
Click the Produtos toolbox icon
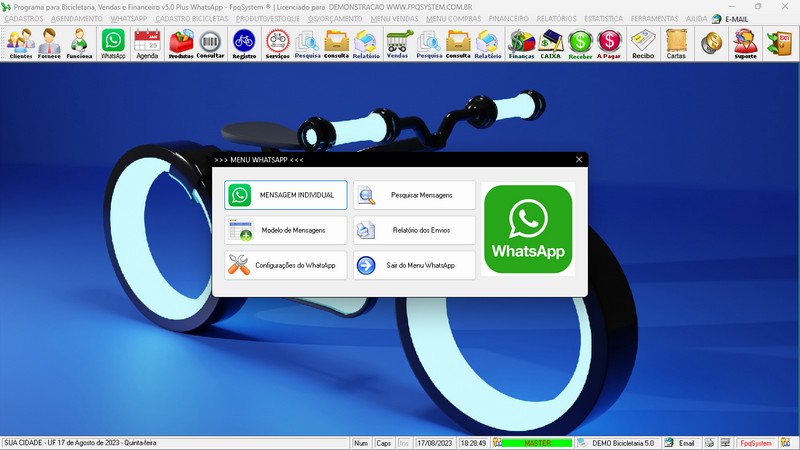(x=181, y=43)
